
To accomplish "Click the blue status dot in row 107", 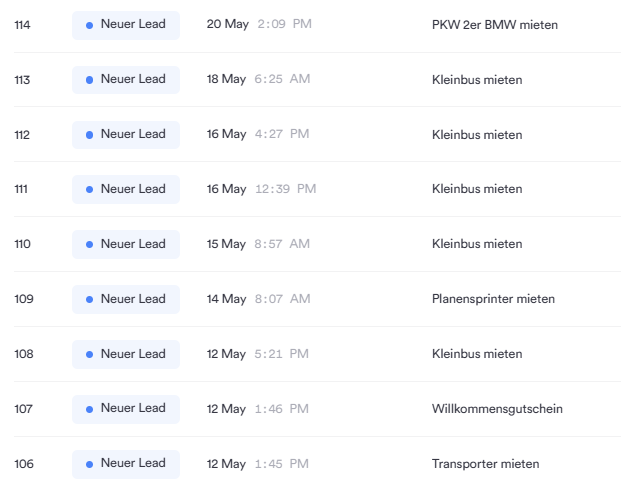I will 90,410.
